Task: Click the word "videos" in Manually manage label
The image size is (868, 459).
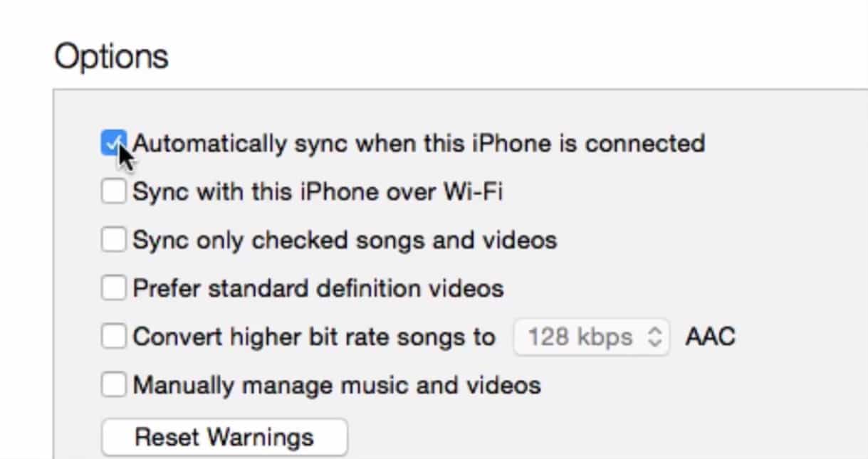Action: [x=505, y=386]
